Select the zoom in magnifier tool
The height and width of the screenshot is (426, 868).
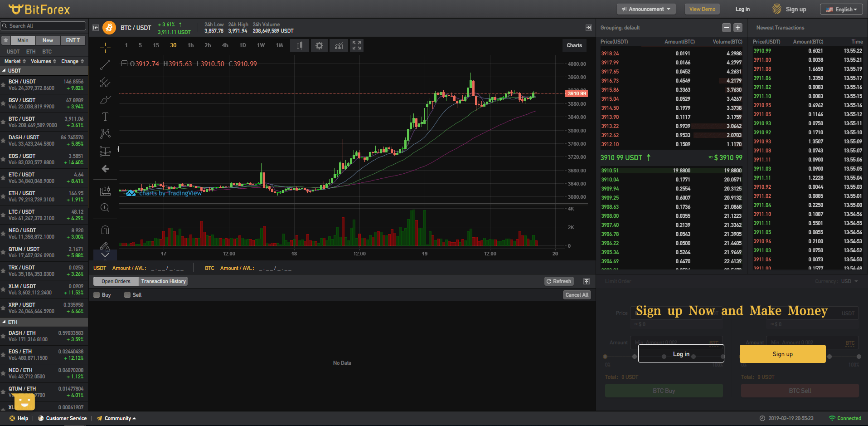pyautogui.click(x=105, y=207)
